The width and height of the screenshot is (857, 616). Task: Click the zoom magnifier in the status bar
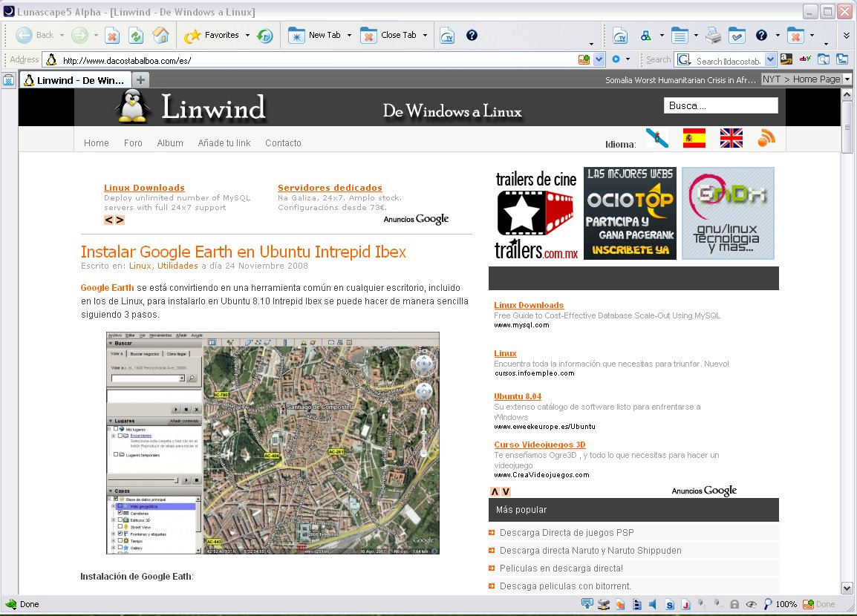pyautogui.click(x=768, y=604)
